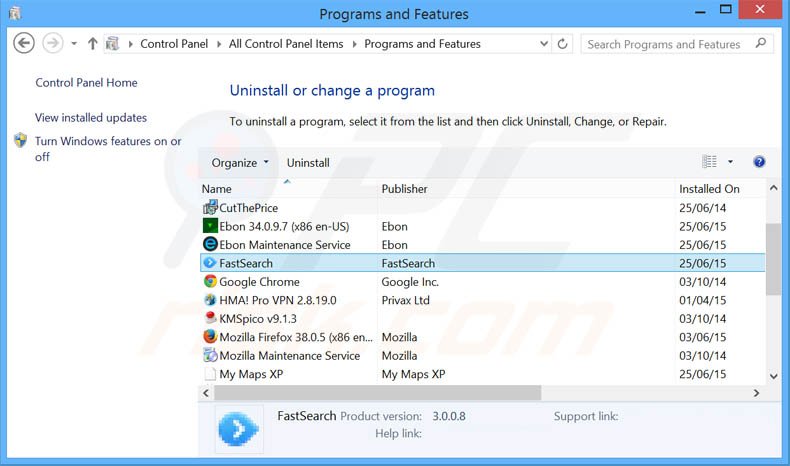The height and width of the screenshot is (466, 790).
Task: Click the shield icon beside Windows features
Action: tap(21, 140)
